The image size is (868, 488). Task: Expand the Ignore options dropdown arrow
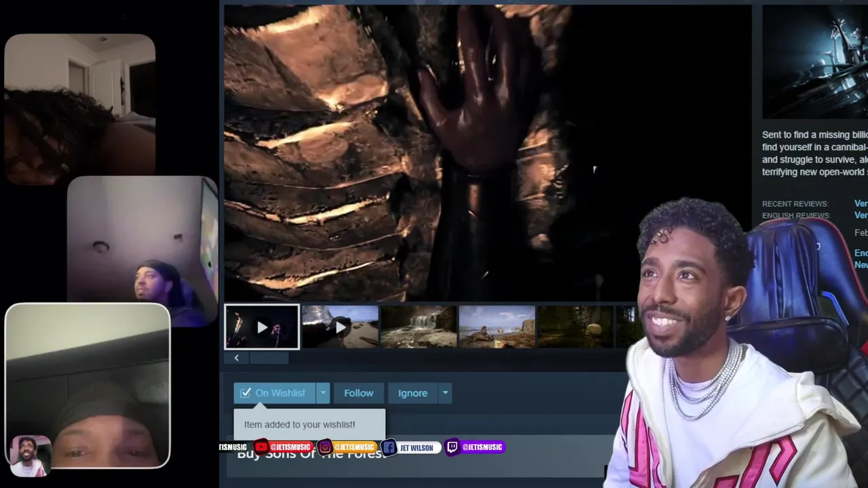[x=445, y=393]
